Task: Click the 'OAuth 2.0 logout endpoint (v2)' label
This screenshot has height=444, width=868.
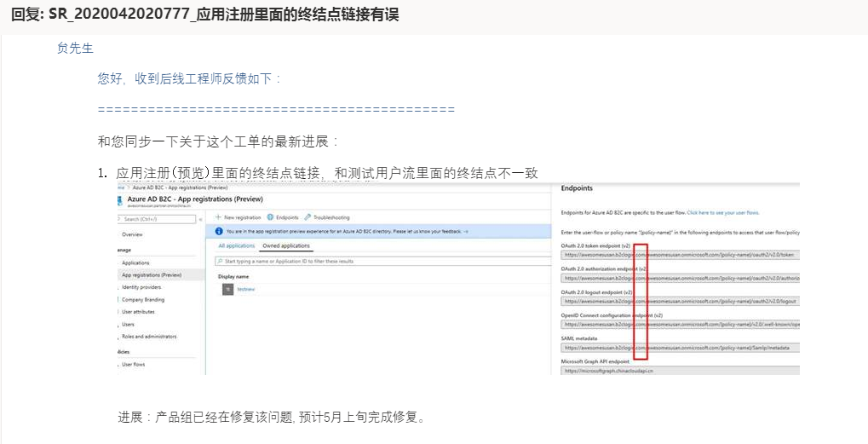Action: [596, 291]
